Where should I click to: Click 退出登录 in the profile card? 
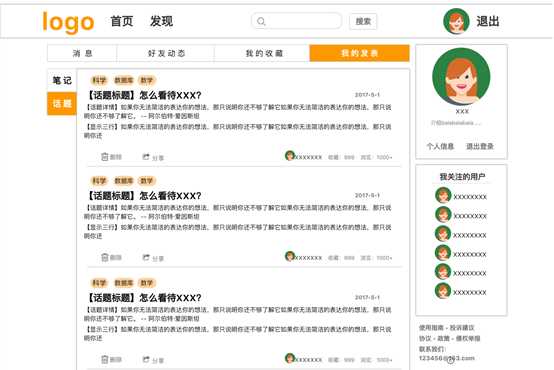click(x=479, y=146)
